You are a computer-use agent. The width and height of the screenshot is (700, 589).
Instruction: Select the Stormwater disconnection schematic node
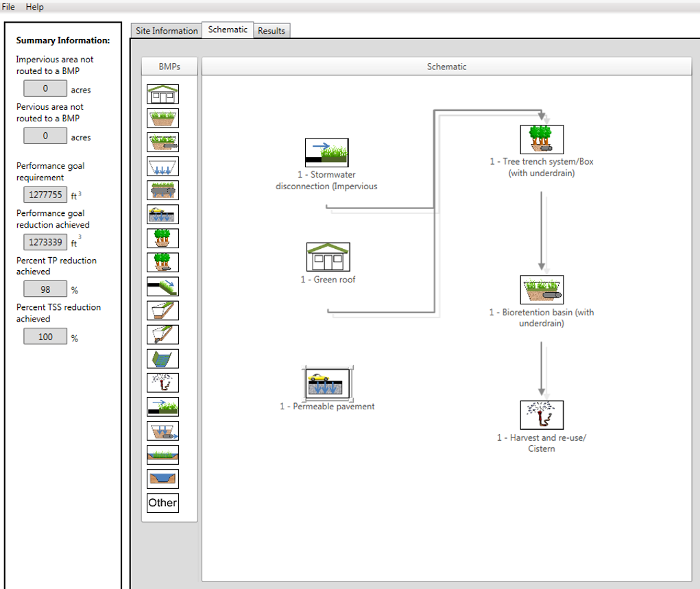point(326,153)
